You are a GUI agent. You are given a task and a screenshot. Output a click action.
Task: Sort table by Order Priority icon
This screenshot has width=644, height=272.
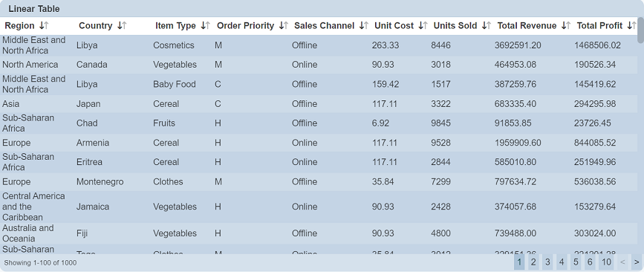(284, 26)
